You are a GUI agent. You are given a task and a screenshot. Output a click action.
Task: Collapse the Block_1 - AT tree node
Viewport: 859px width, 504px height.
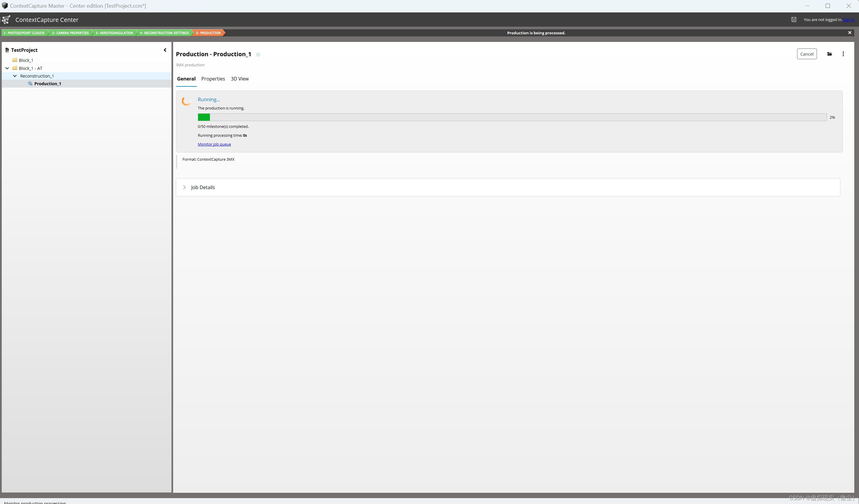7,68
